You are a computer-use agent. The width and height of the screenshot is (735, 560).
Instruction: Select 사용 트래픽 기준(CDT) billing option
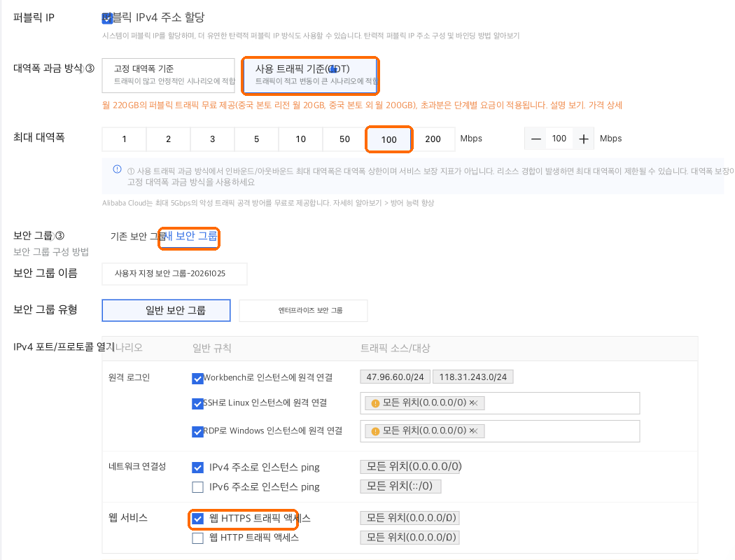(310, 75)
